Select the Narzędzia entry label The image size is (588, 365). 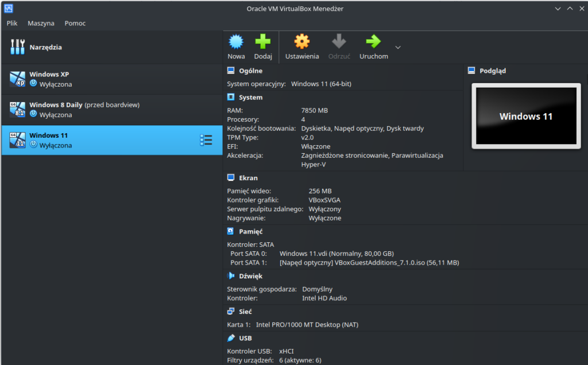point(46,47)
